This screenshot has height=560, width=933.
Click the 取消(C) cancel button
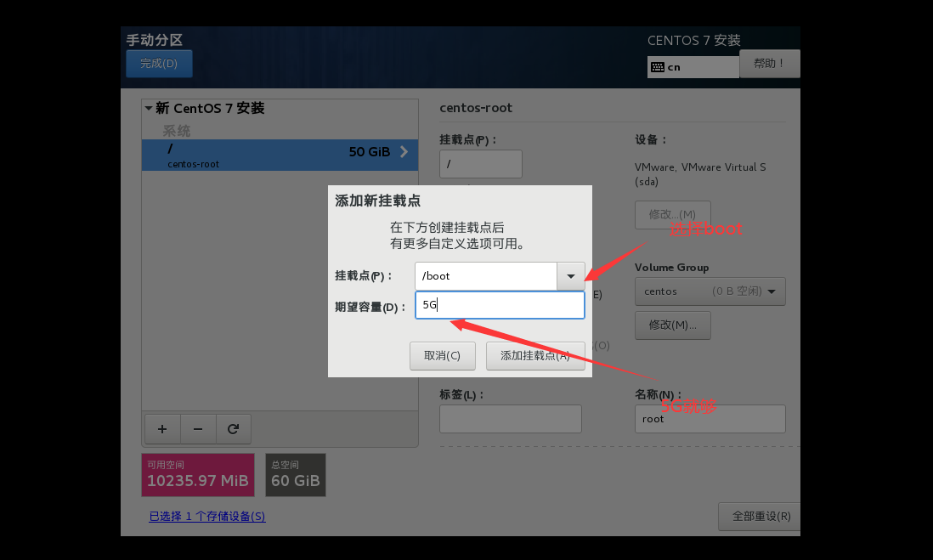pyautogui.click(x=442, y=356)
